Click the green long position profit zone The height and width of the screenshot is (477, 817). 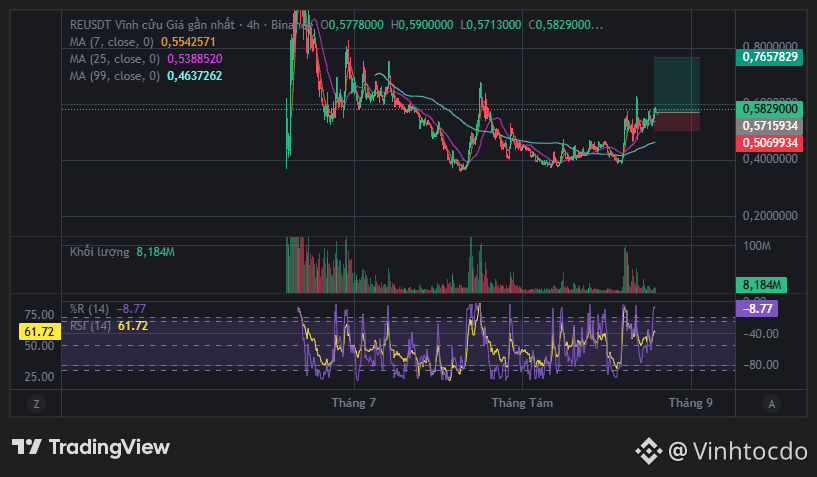pyautogui.click(x=677, y=84)
